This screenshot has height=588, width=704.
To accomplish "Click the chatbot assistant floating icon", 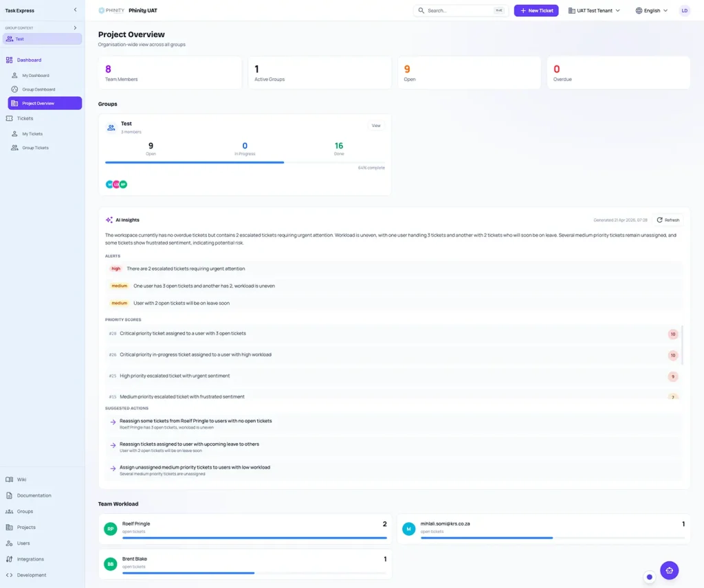I will [669, 570].
